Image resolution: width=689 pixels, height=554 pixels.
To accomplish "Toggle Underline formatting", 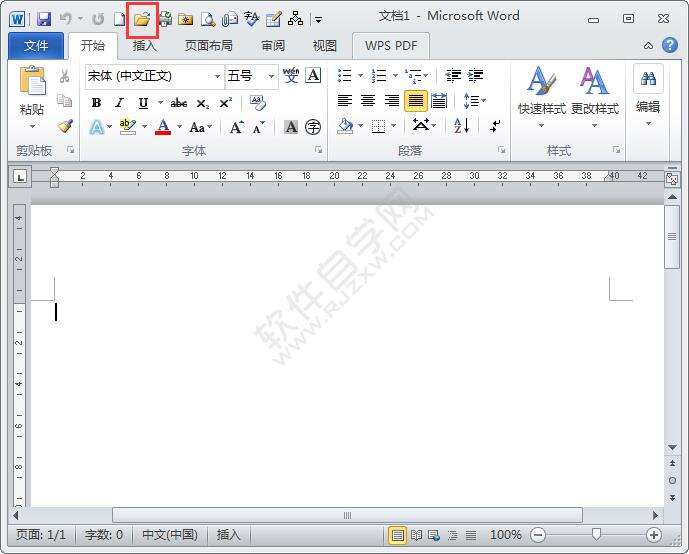I will [x=143, y=103].
